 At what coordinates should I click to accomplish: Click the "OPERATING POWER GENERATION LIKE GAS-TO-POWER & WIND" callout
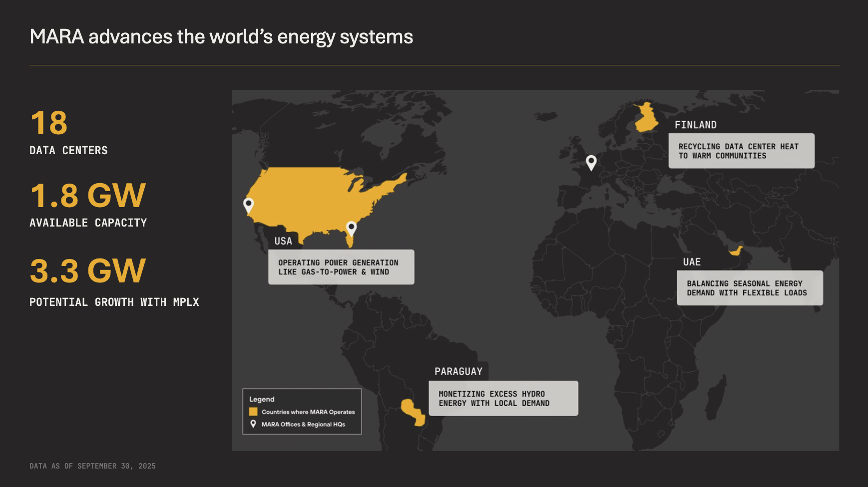[341, 267]
